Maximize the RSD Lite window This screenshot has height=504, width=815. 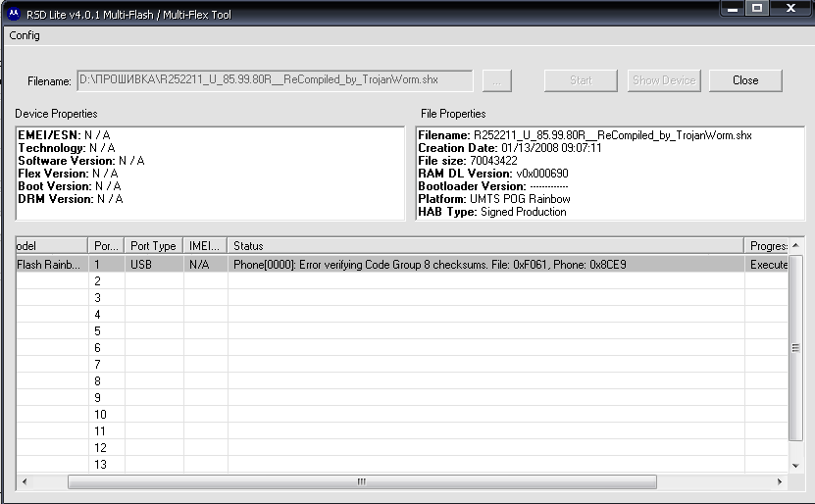pos(757,8)
